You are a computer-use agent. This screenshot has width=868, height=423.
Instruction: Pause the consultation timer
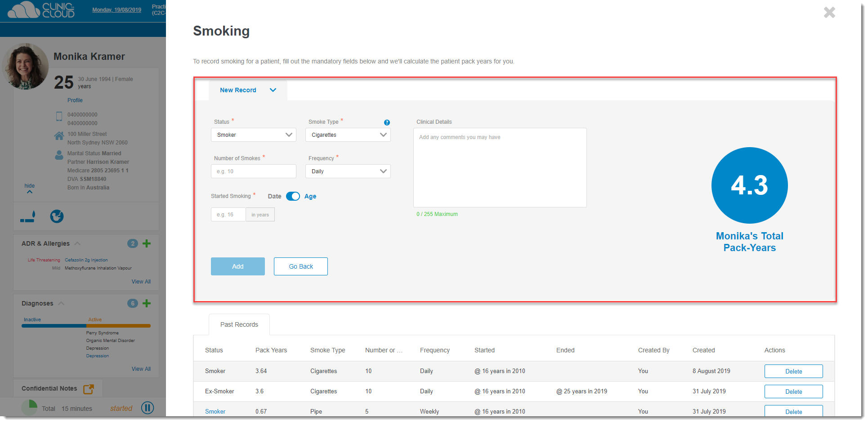tap(148, 408)
